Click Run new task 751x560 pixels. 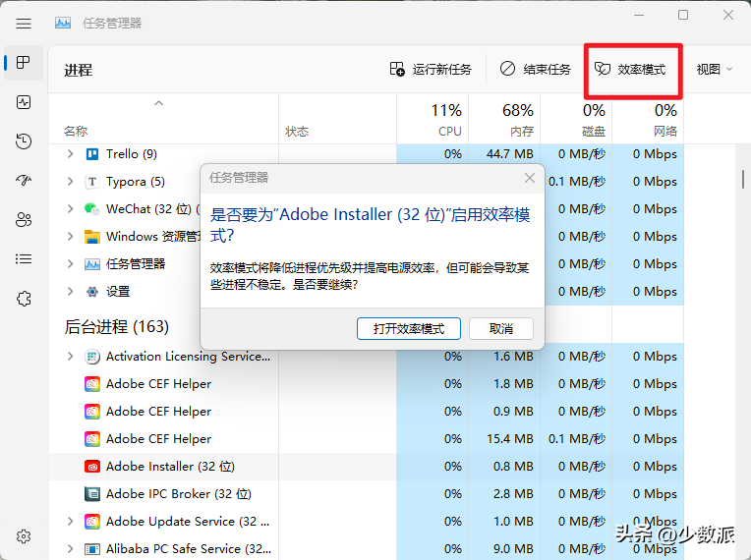431,70
